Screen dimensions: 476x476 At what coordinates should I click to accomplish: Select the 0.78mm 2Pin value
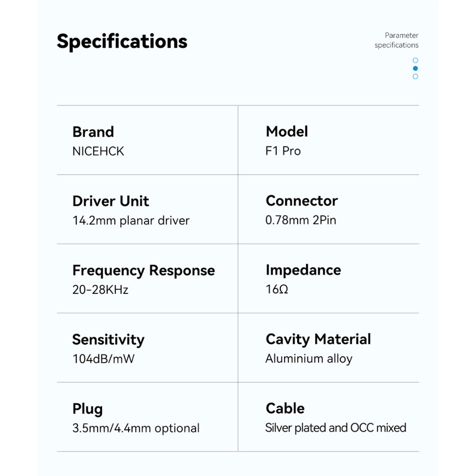[300, 220]
